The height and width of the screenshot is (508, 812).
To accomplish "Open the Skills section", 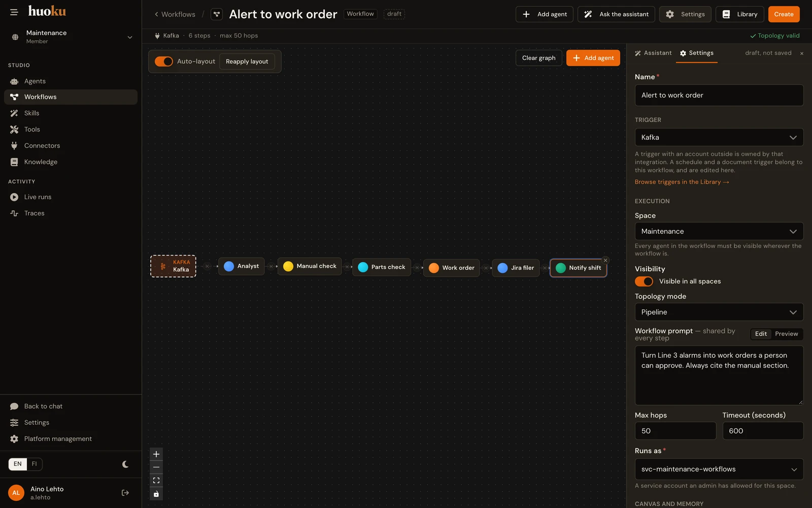I will (71, 113).
